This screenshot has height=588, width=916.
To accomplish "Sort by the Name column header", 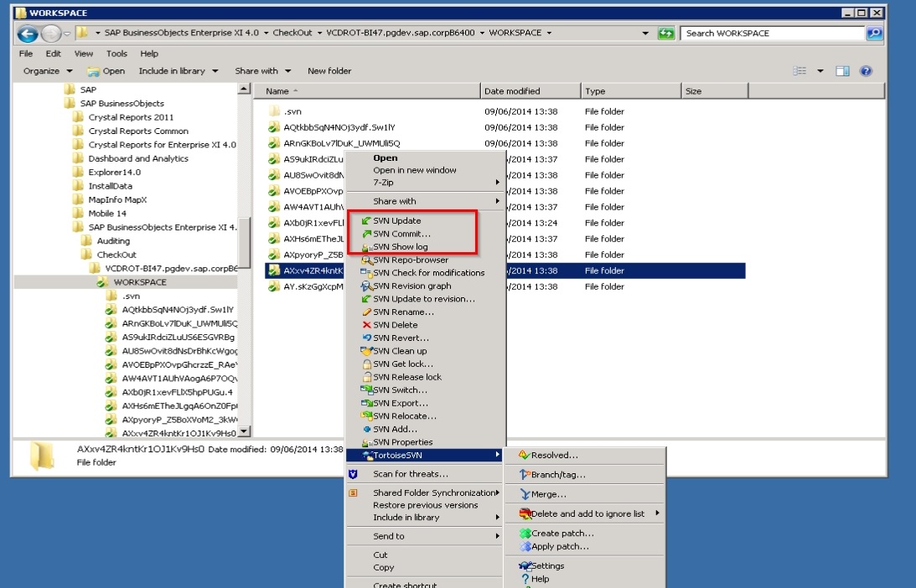I will point(367,91).
